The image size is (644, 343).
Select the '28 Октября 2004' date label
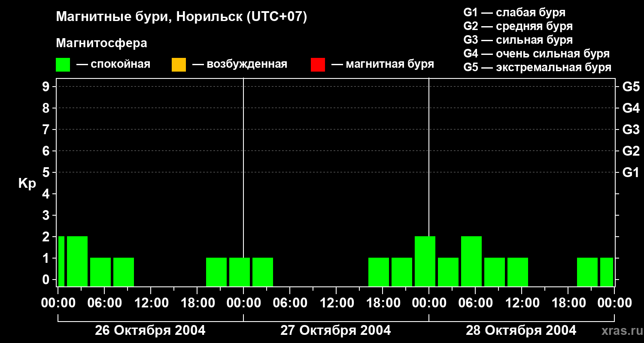[521, 331]
